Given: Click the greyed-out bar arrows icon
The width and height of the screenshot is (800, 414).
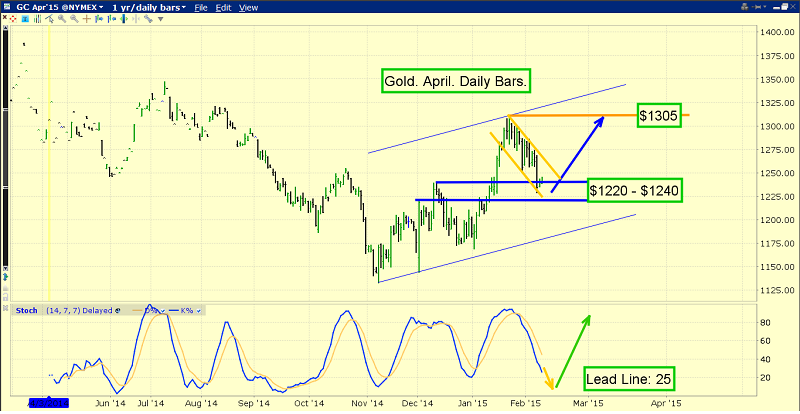Looking at the screenshot, I should click(136, 19).
